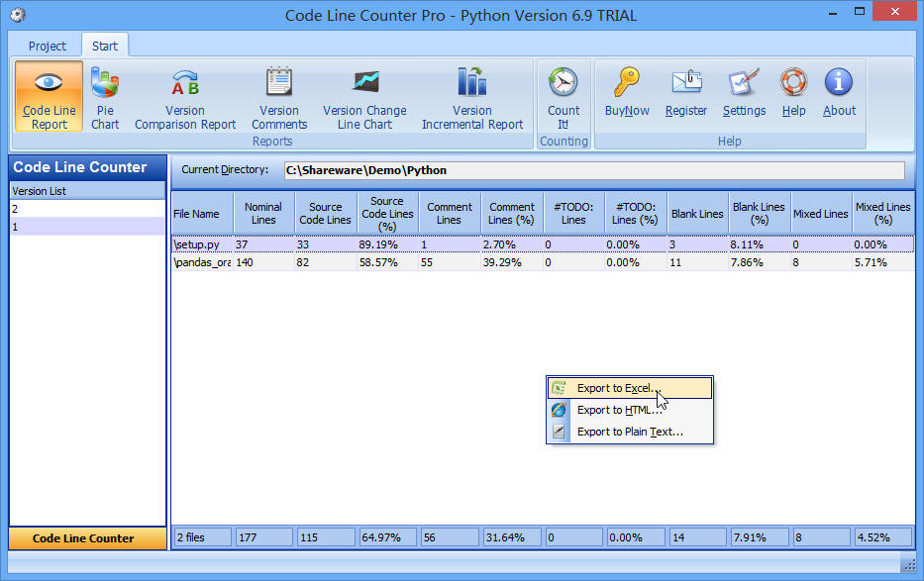Open the Register dialog
The image size is (924, 581).
(x=686, y=92)
